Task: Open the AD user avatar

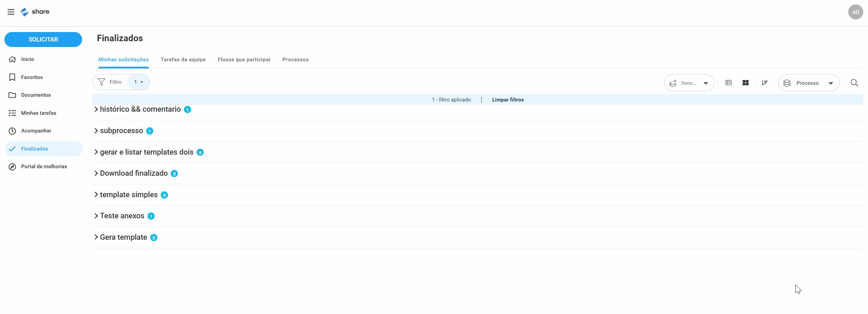Action: click(855, 12)
